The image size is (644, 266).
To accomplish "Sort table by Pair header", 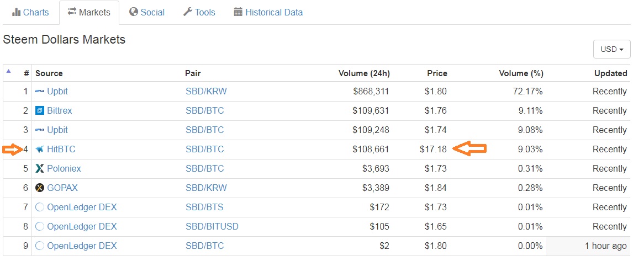I will click(x=193, y=73).
